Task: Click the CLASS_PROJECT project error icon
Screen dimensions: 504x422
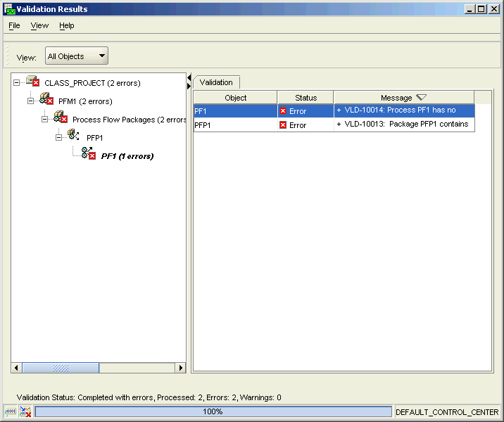Action: (32, 82)
